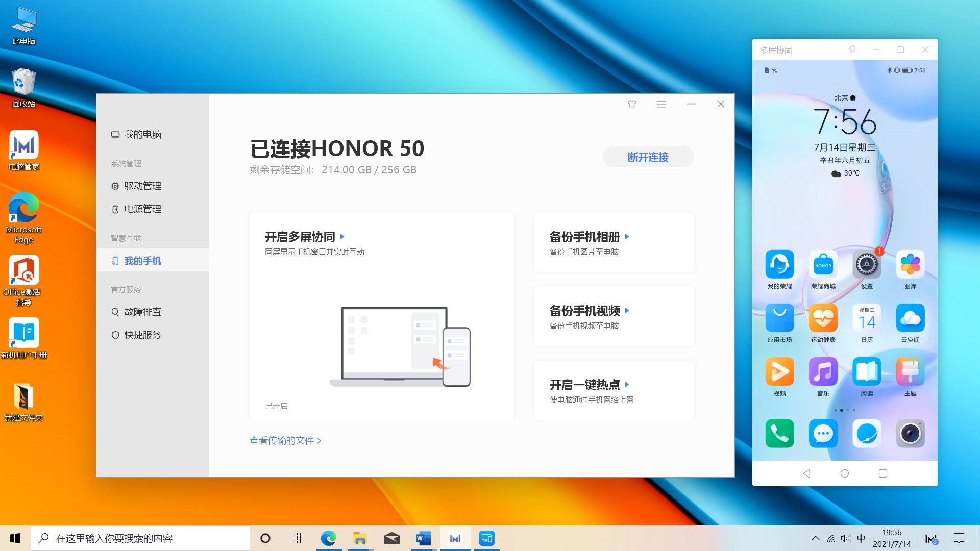Open the Honor Store app
Image resolution: width=980 pixels, height=551 pixels.
pos(823,265)
